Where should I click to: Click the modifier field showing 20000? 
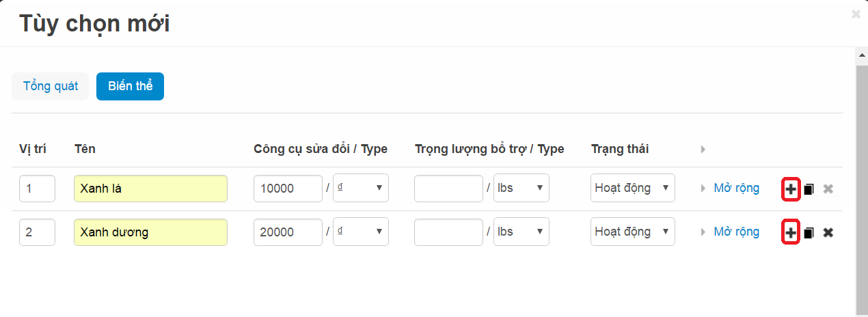pos(288,232)
